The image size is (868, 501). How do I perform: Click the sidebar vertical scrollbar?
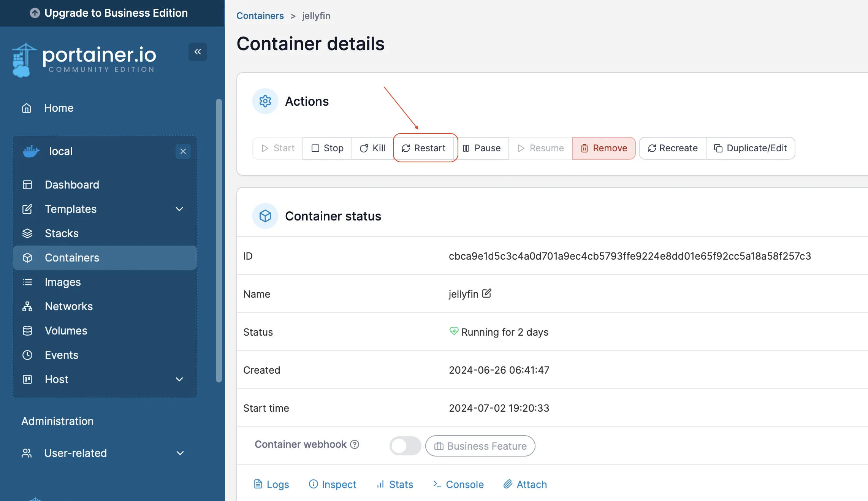click(219, 239)
